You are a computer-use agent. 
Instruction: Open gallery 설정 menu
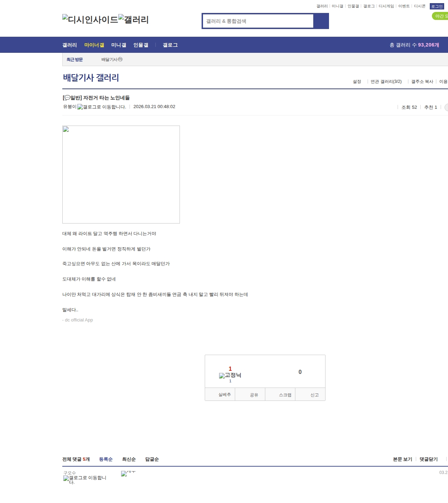357,82
